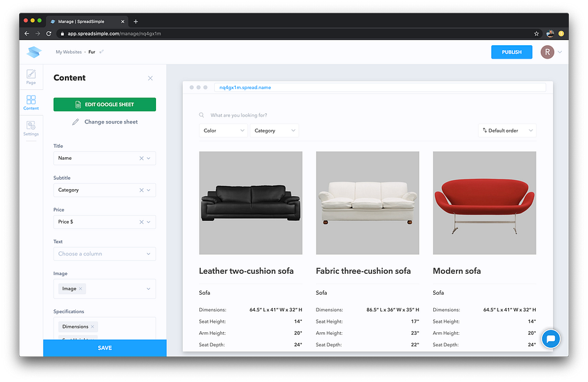Open the Color filter dropdown

(x=223, y=131)
